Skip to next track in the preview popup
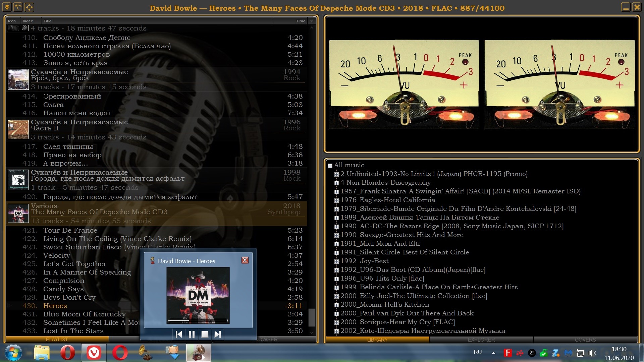Viewport: 644px width, 362px height. [x=218, y=334]
